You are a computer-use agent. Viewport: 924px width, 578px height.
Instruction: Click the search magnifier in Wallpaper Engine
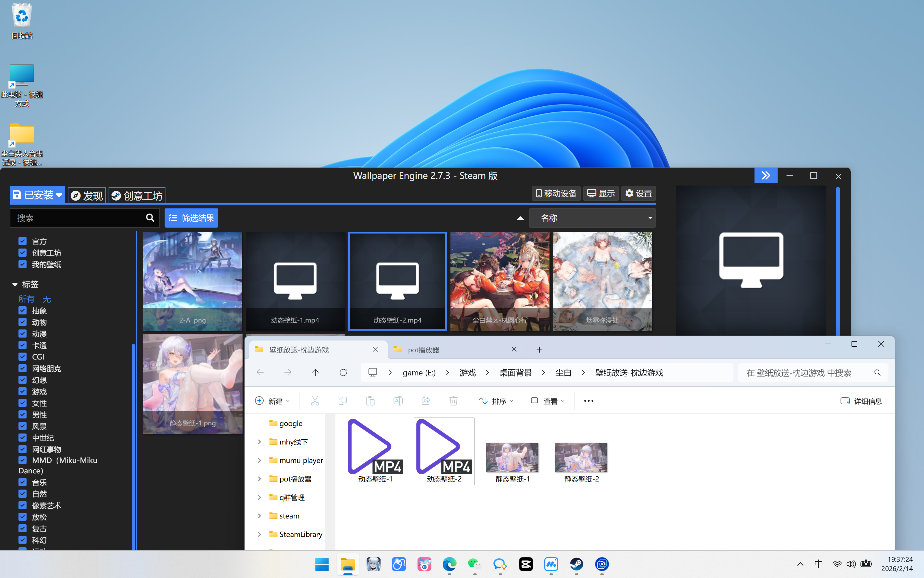150,218
